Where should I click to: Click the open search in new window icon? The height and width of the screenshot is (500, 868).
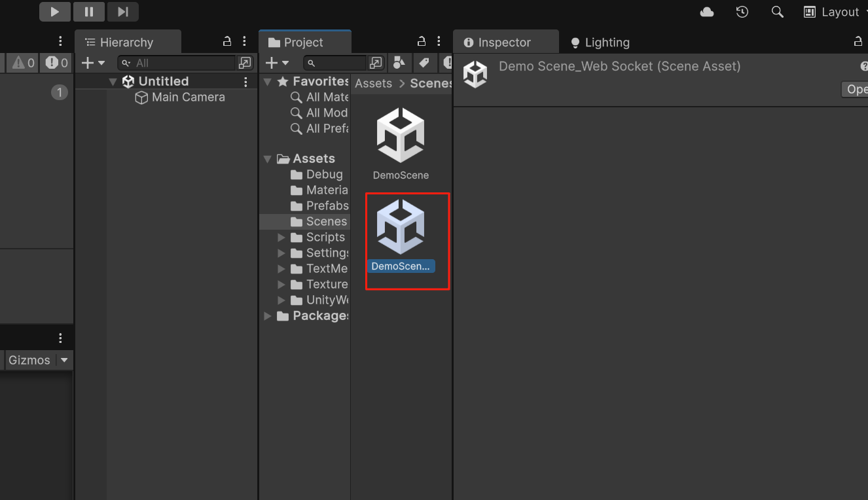click(x=376, y=63)
